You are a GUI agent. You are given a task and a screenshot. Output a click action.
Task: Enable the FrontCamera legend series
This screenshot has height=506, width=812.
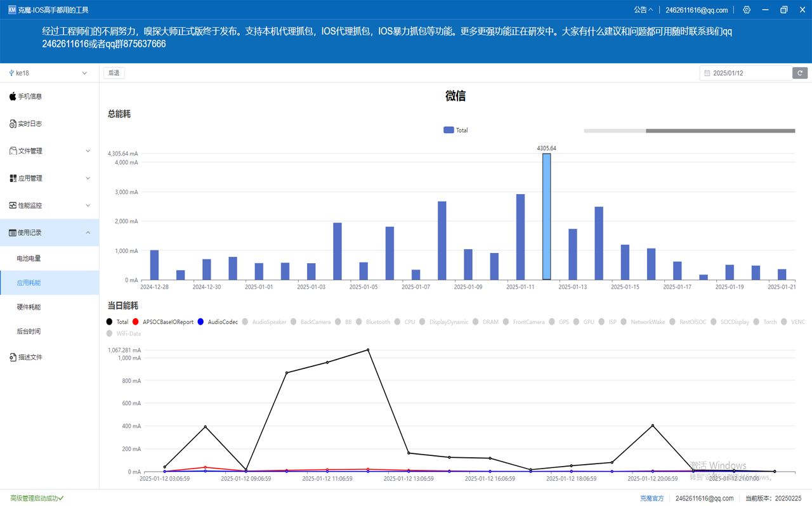523,322
